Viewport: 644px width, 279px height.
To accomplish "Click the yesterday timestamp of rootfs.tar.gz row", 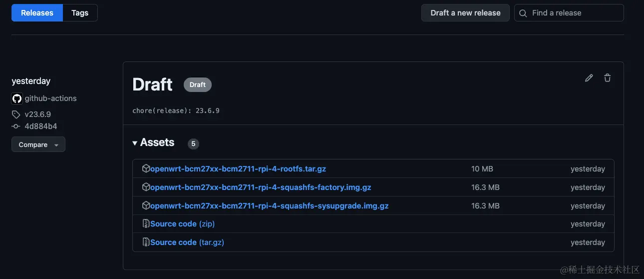I will point(588,169).
